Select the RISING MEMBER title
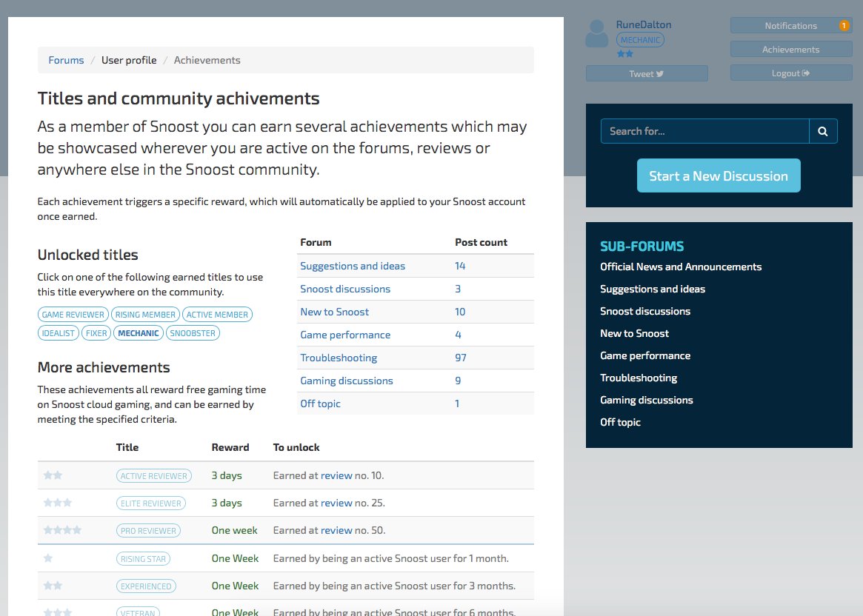 145,315
